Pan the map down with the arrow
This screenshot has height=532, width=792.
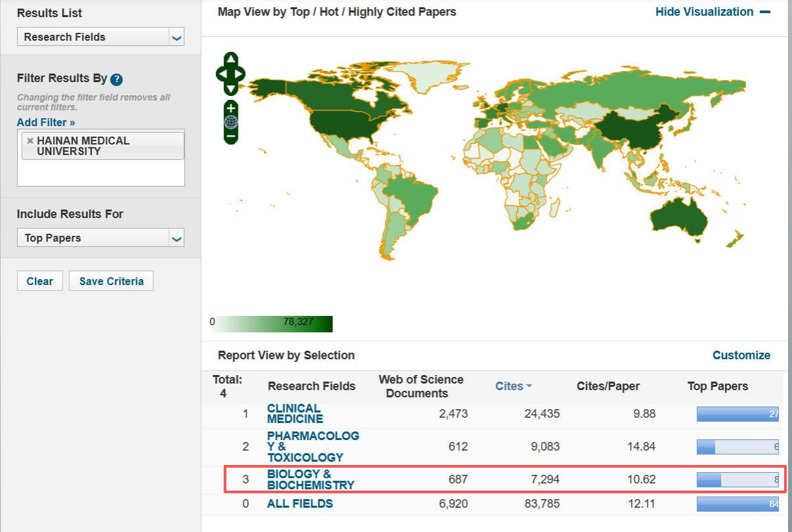point(231,88)
